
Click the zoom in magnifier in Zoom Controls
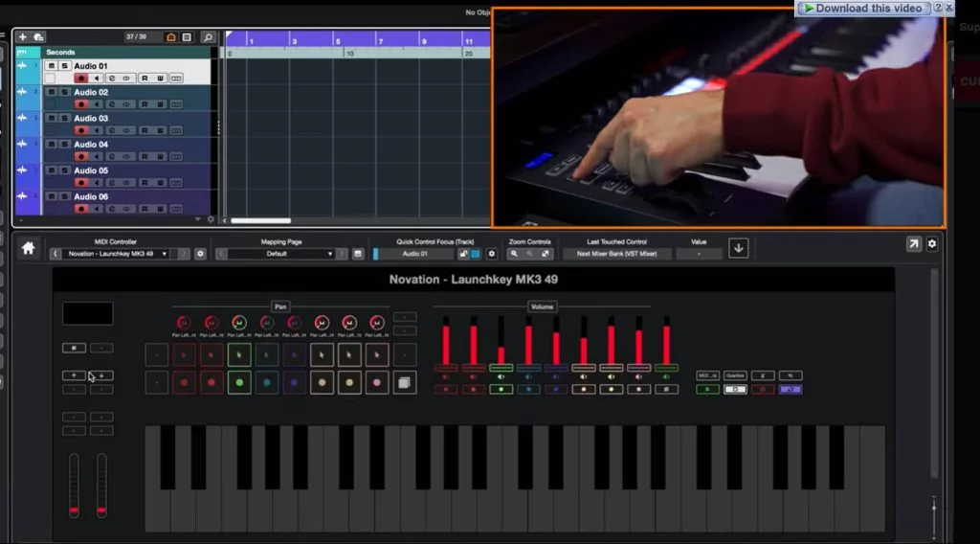pos(514,254)
